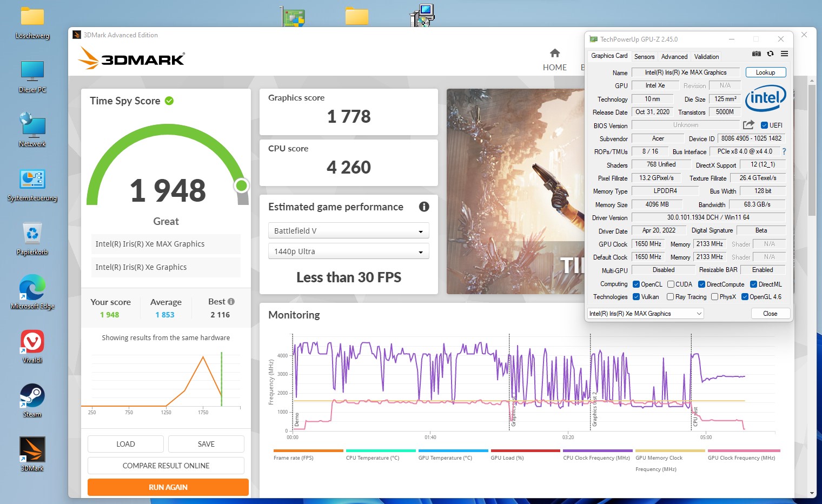Switch to the Graphics Card tab
The width and height of the screenshot is (822, 504).
point(609,56)
